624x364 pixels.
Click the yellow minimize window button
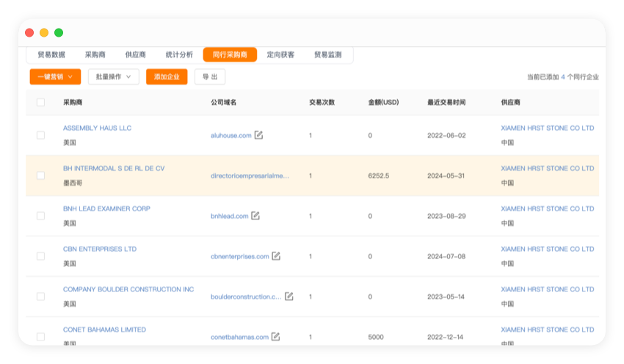44,32
